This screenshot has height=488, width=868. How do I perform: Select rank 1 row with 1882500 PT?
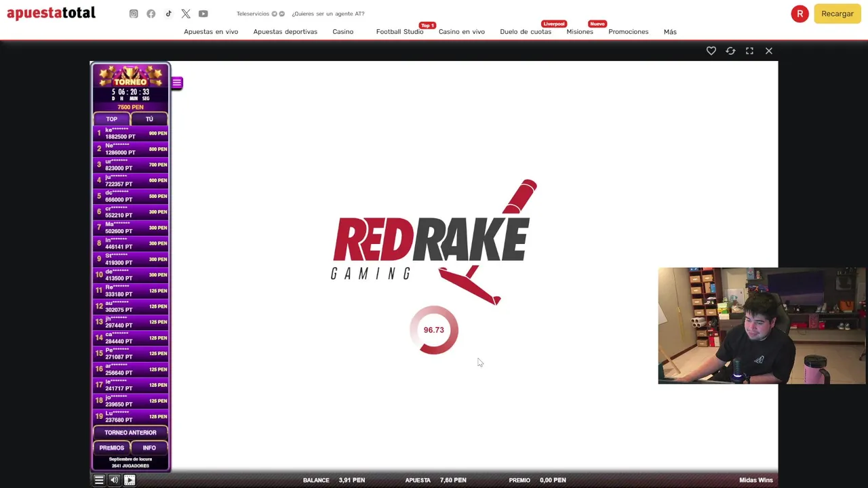[130, 134]
